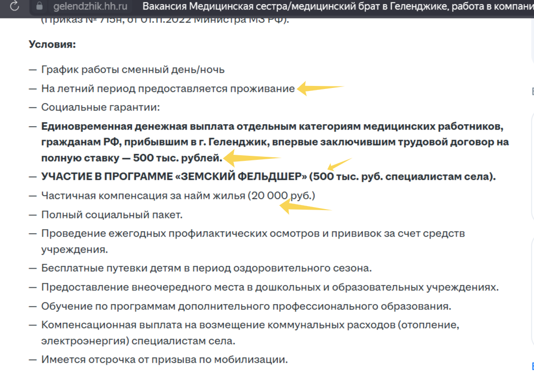Click the page title starting with Вакансия Медицинская сестра

tap(338, 6)
